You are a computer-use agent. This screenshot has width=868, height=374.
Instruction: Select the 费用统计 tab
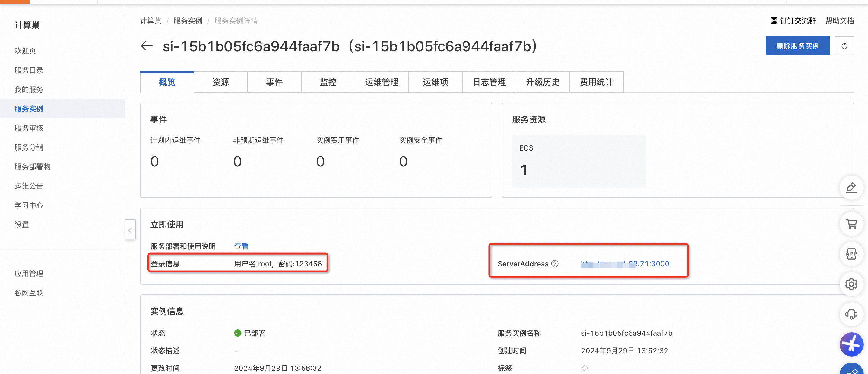click(596, 82)
